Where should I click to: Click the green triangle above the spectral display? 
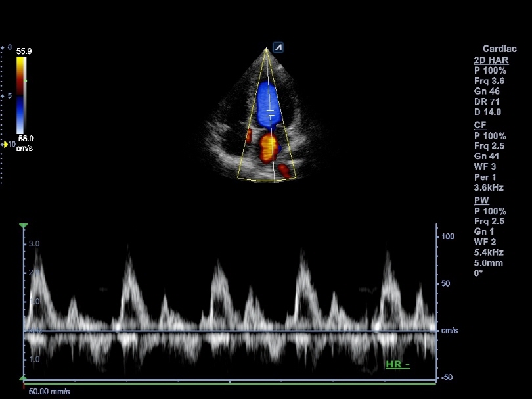(24, 226)
